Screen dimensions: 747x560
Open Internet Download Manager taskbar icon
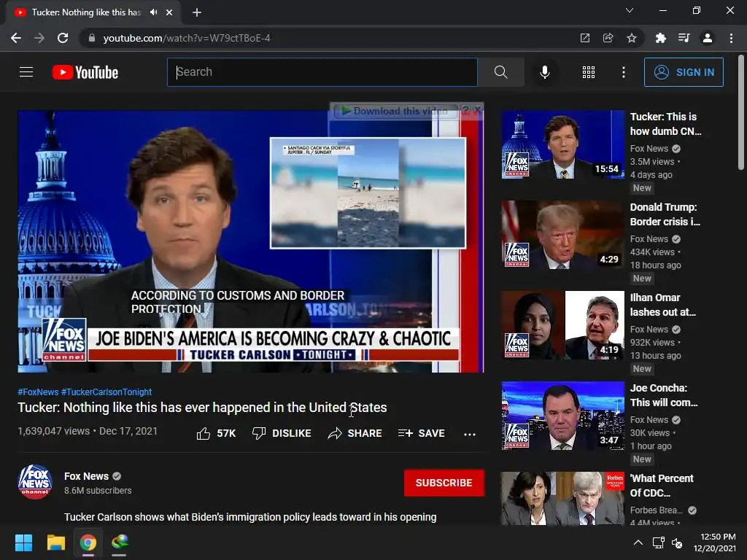(120, 542)
